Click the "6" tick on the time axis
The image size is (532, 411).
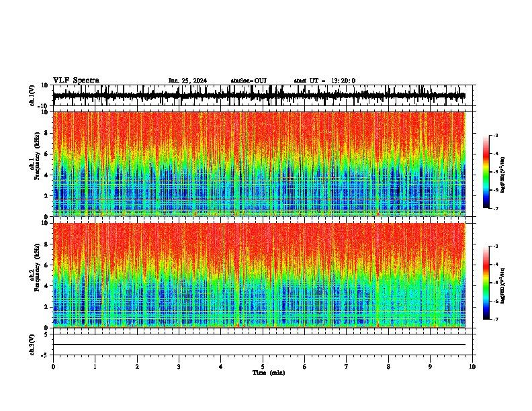(305, 367)
